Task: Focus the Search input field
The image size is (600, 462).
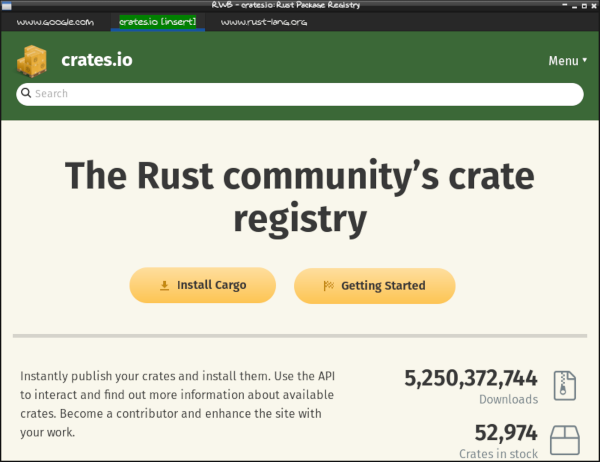Action: [x=300, y=94]
